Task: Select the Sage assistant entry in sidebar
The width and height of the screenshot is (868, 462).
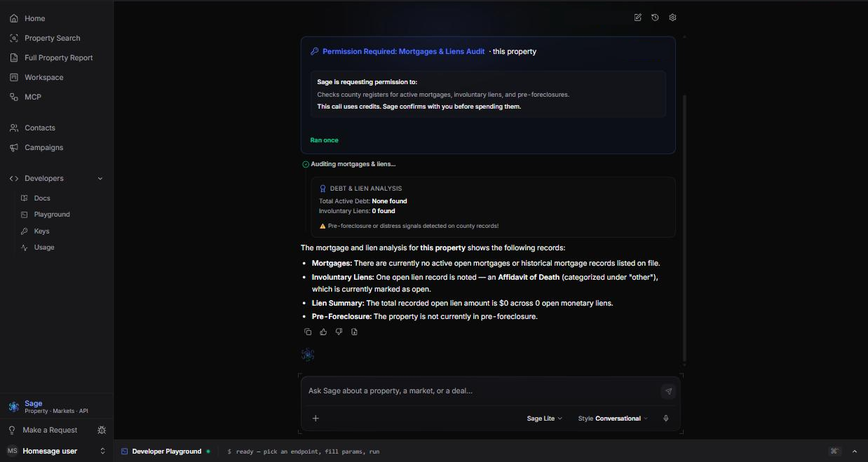Action: (57, 407)
